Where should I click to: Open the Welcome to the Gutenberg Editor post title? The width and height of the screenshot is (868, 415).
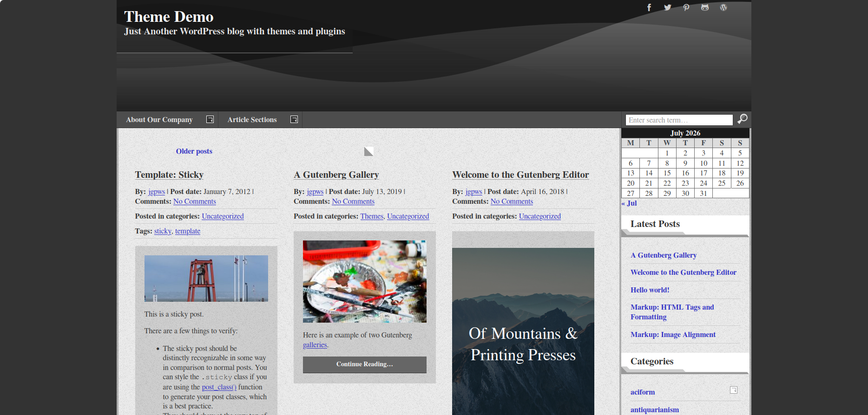coord(520,175)
